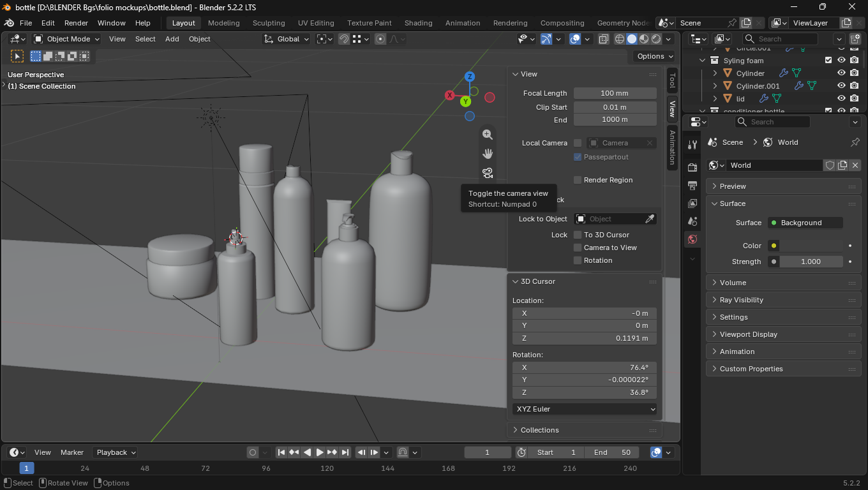Enable Lock Camera to View checkbox
868x490 pixels.
(x=578, y=248)
